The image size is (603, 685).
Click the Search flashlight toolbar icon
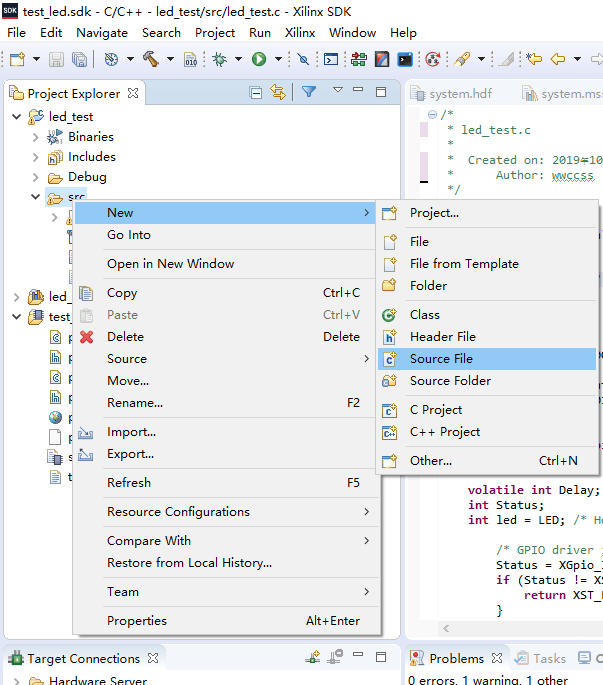462,59
